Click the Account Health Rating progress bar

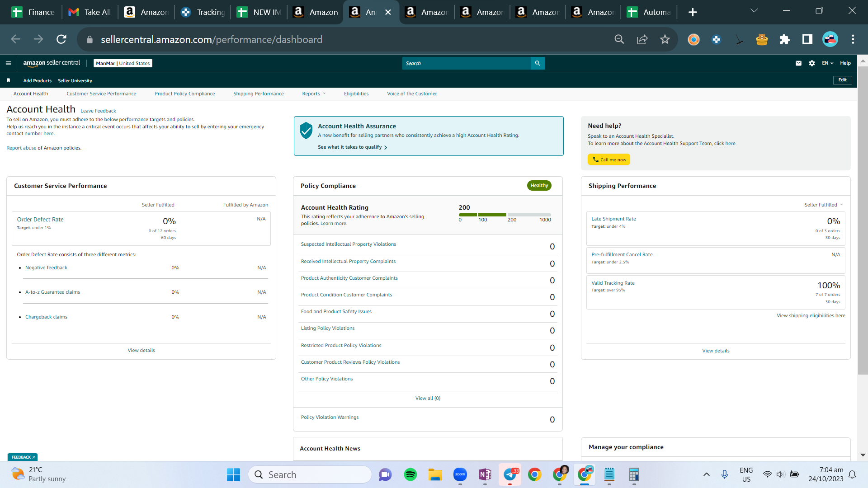click(505, 215)
